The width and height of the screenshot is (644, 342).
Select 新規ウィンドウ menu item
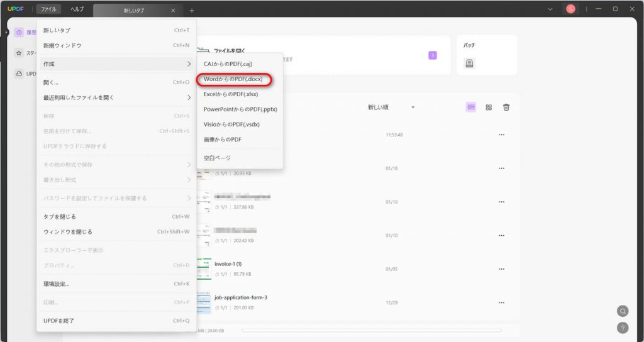tap(116, 45)
